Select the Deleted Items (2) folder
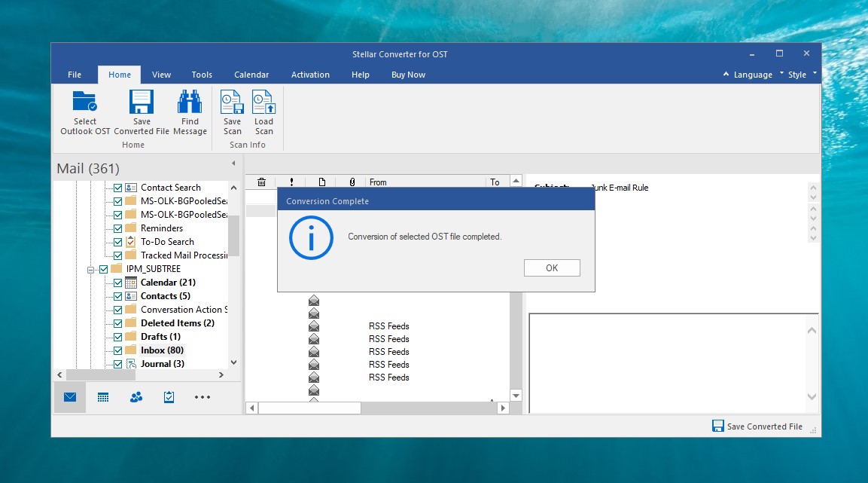This screenshot has width=868, height=483. pyautogui.click(x=177, y=323)
